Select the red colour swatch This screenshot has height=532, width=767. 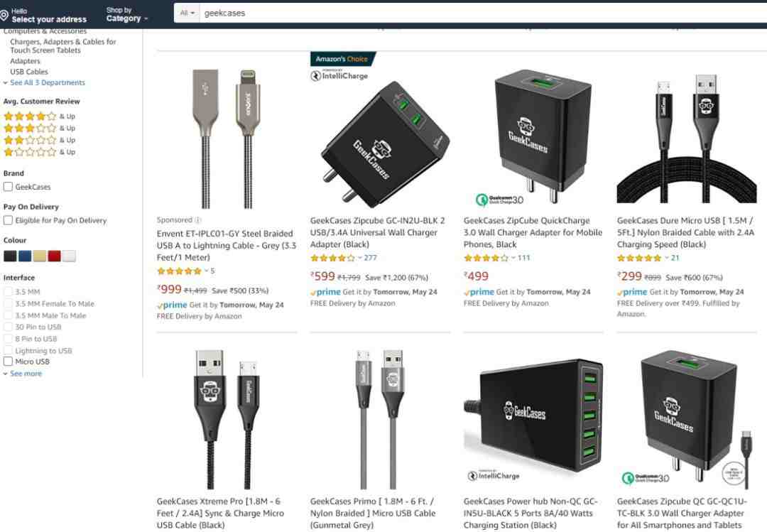[54, 256]
